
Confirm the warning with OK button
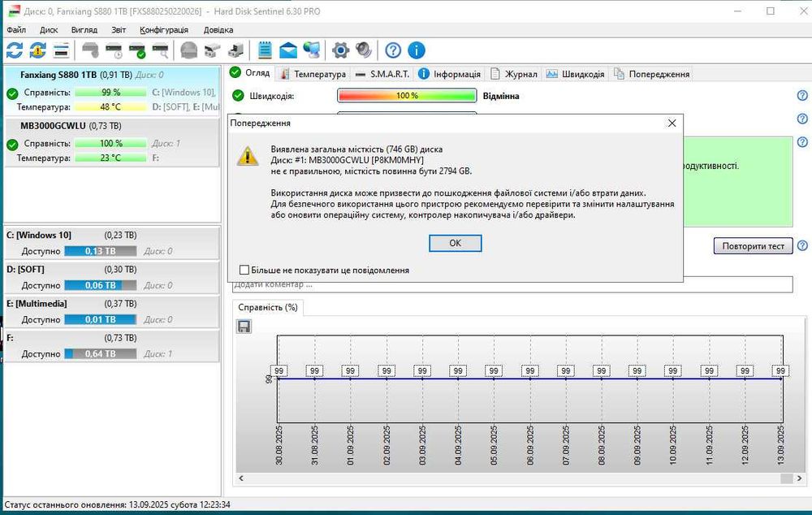(x=456, y=243)
